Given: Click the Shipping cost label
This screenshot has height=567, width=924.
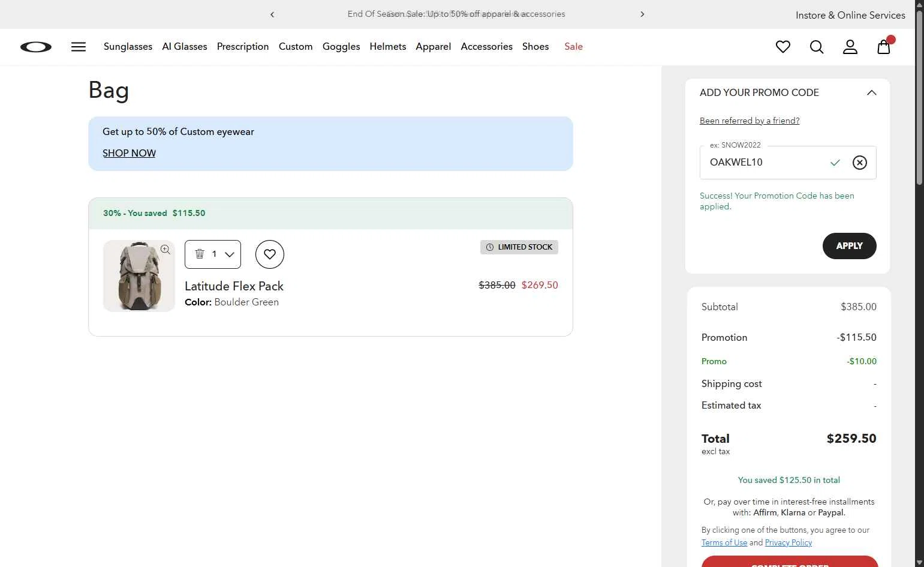Looking at the screenshot, I should (x=732, y=384).
